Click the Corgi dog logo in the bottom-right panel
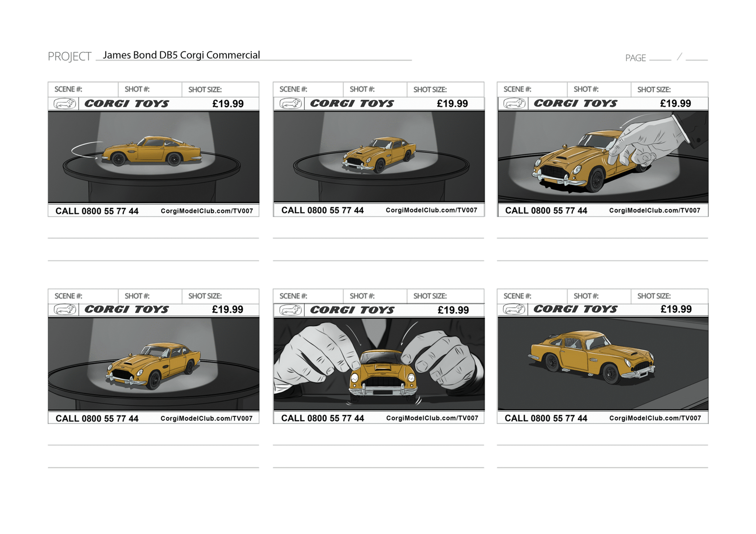 tap(514, 309)
